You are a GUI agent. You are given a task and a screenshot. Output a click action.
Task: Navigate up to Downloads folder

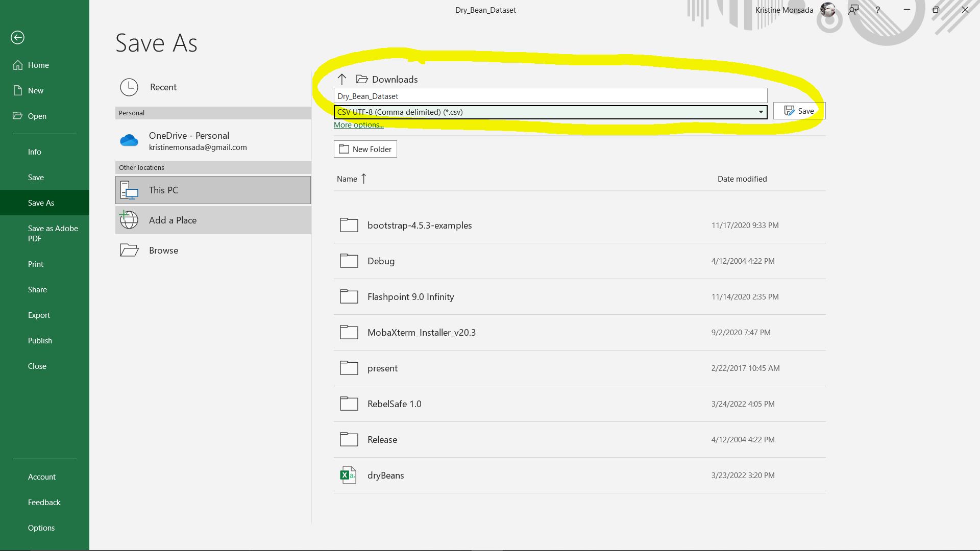coord(342,79)
